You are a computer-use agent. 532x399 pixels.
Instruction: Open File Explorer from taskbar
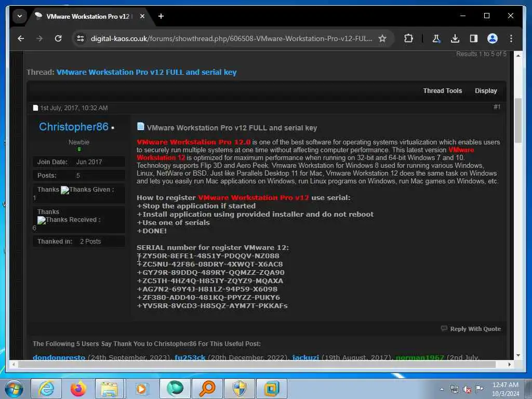click(109, 389)
